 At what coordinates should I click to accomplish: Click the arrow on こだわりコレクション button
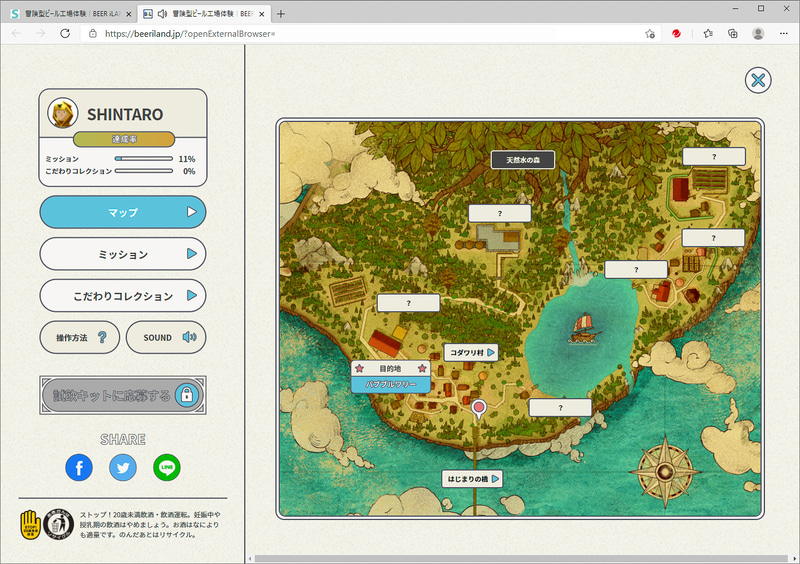pyautogui.click(x=191, y=296)
